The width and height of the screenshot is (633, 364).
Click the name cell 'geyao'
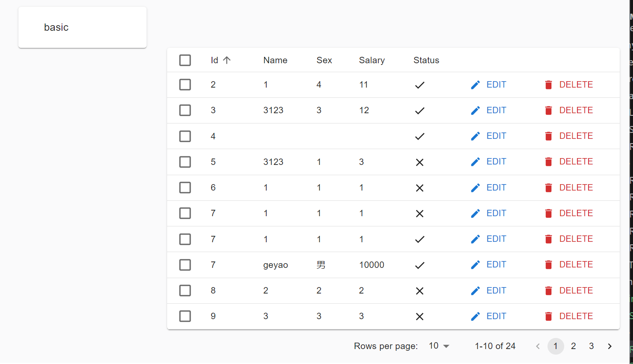coord(276,265)
